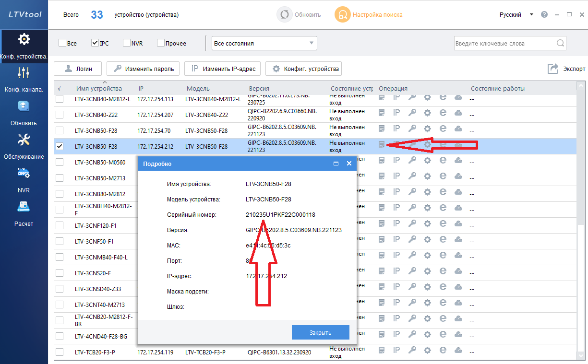Click serial number 210235U1PKF22C000118

(x=280, y=215)
